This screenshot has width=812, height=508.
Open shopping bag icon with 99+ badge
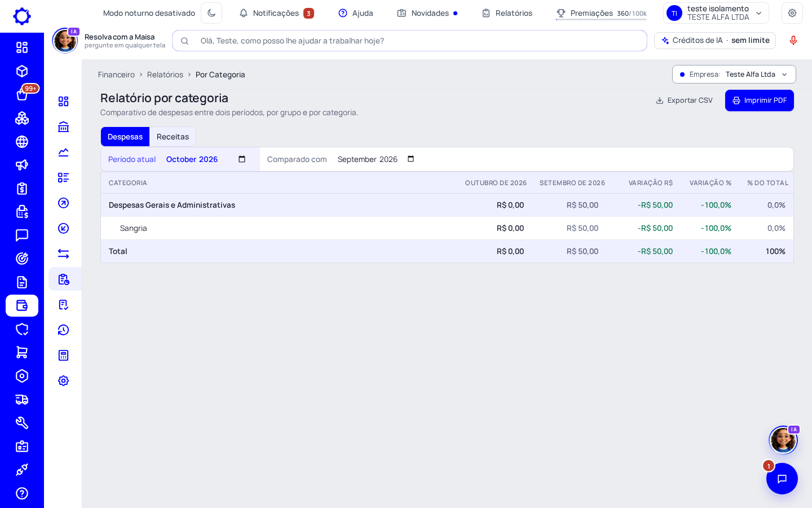(22, 94)
